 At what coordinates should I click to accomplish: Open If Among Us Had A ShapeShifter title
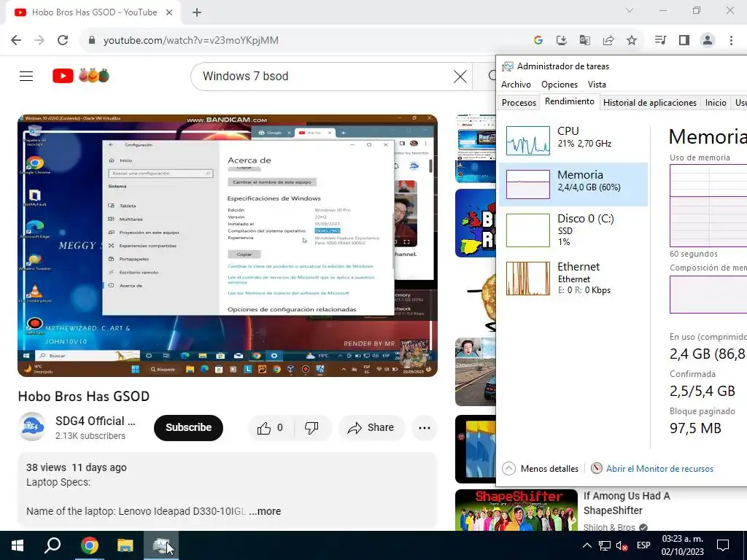[x=627, y=503]
